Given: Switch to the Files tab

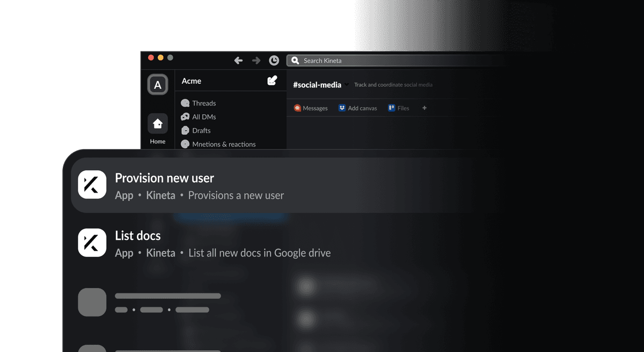Looking at the screenshot, I should [398, 108].
